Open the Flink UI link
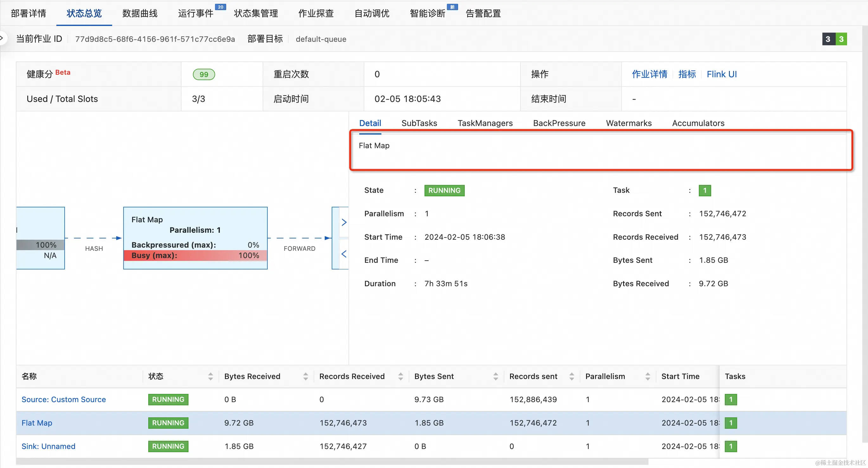This screenshot has height=468, width=868. [x=721, y=74]
